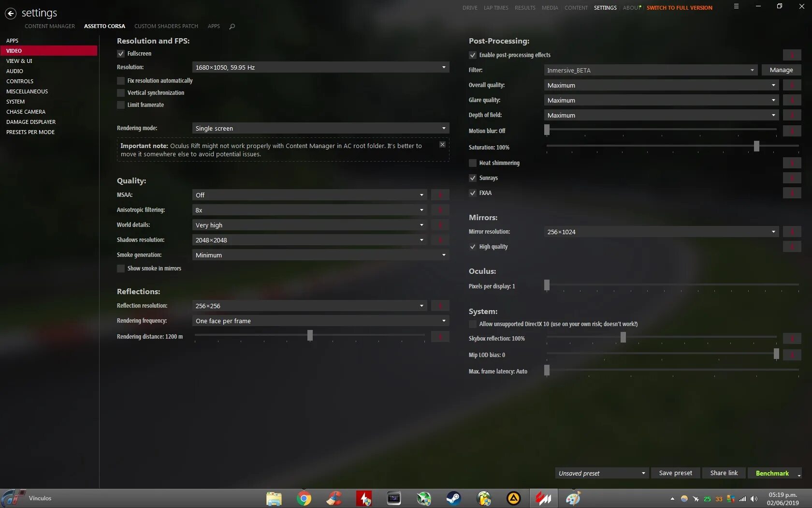Click the volume speaker icon in system tray
Viewport: 812px width, 508px height.
tap(754, 499)
